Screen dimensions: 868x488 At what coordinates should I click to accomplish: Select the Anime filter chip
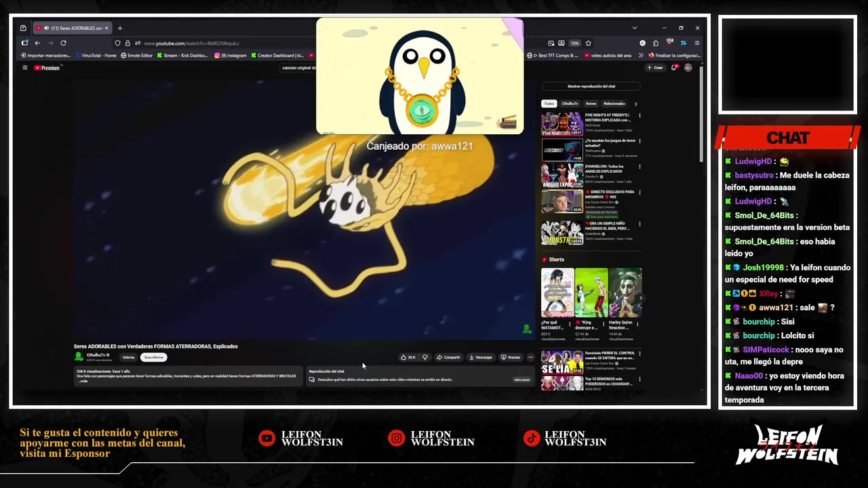click(x=591, y=104)
